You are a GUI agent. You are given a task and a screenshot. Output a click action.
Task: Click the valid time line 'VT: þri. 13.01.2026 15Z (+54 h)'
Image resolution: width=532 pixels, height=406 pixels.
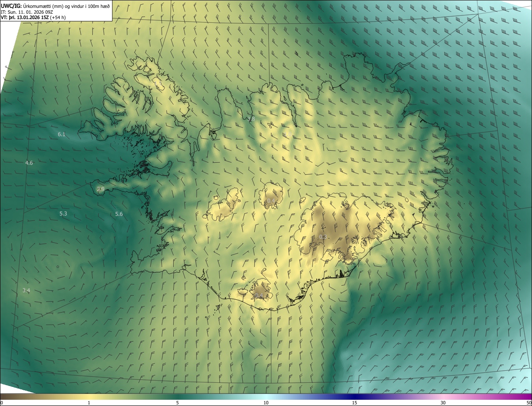[x=33, y=17]
